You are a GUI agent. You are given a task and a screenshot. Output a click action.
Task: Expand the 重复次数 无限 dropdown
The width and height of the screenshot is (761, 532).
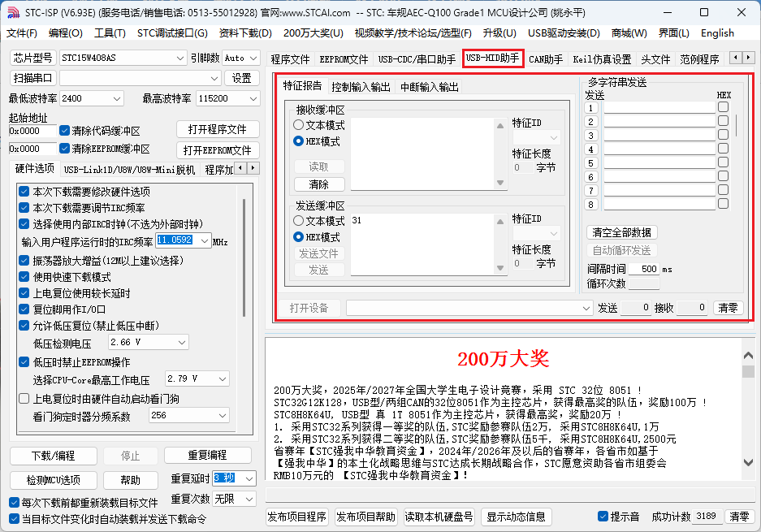tap(235, 499)
